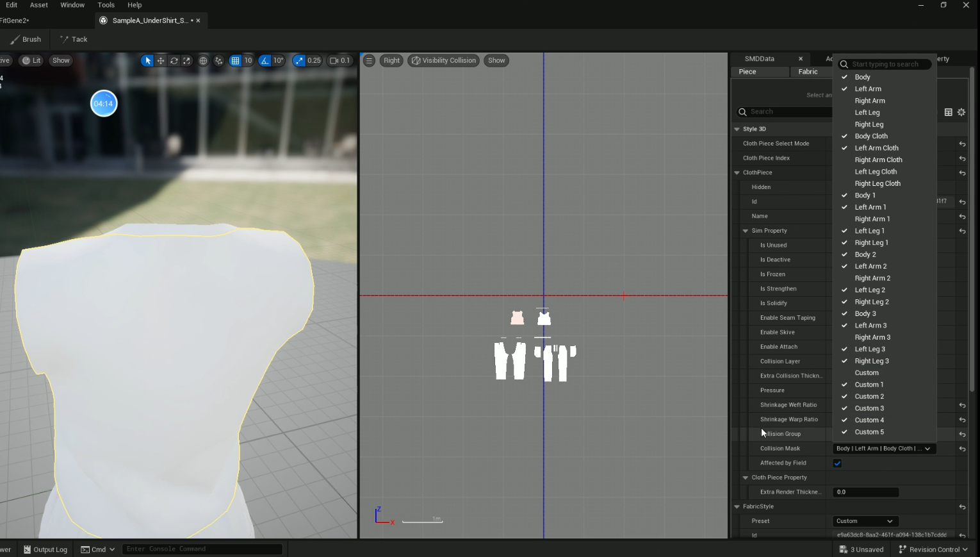Click 3 Unsaved status button
Screen dimensions: 980x557
(x=862, y=549)
